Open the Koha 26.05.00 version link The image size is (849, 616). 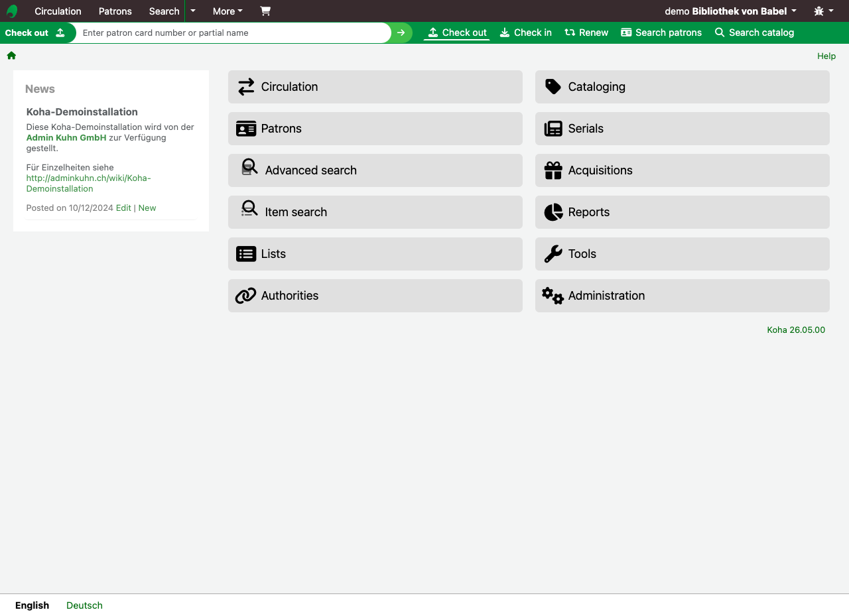(x=796, y=330)
